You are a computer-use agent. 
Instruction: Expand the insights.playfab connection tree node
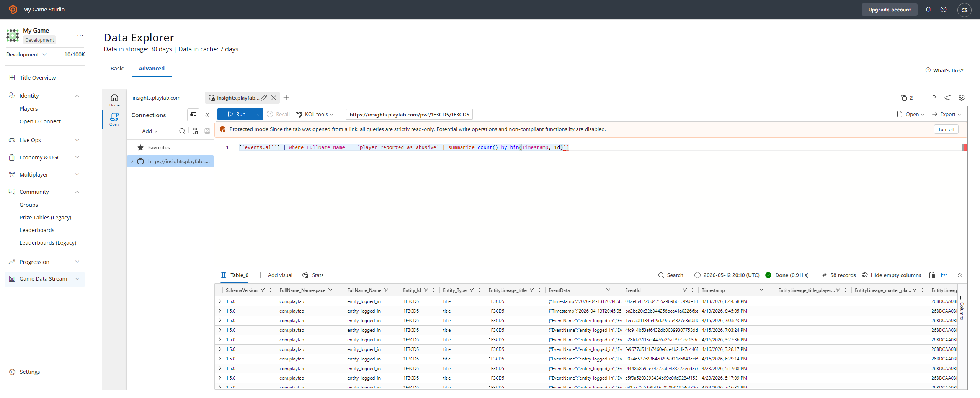click(132, 161)
